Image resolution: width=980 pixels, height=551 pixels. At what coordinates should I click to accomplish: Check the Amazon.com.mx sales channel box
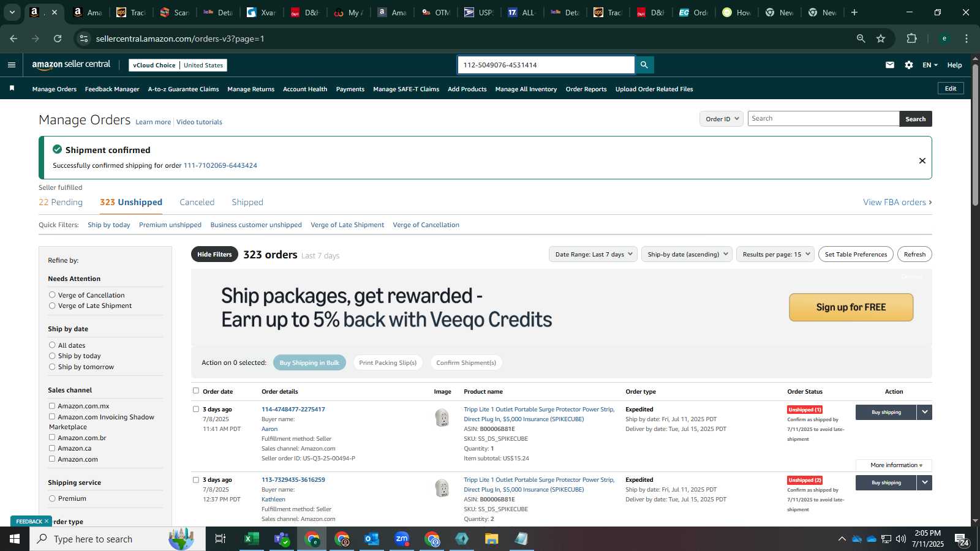tap(52, 405)
